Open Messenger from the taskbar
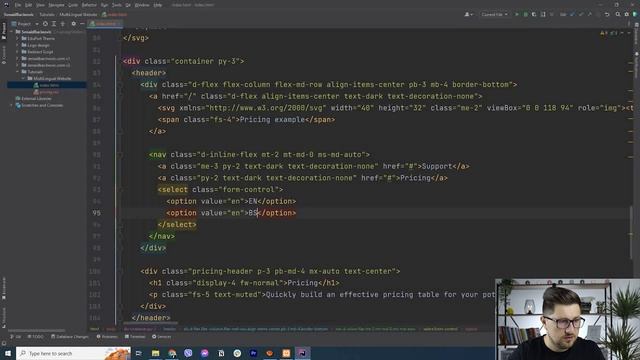 204,353
